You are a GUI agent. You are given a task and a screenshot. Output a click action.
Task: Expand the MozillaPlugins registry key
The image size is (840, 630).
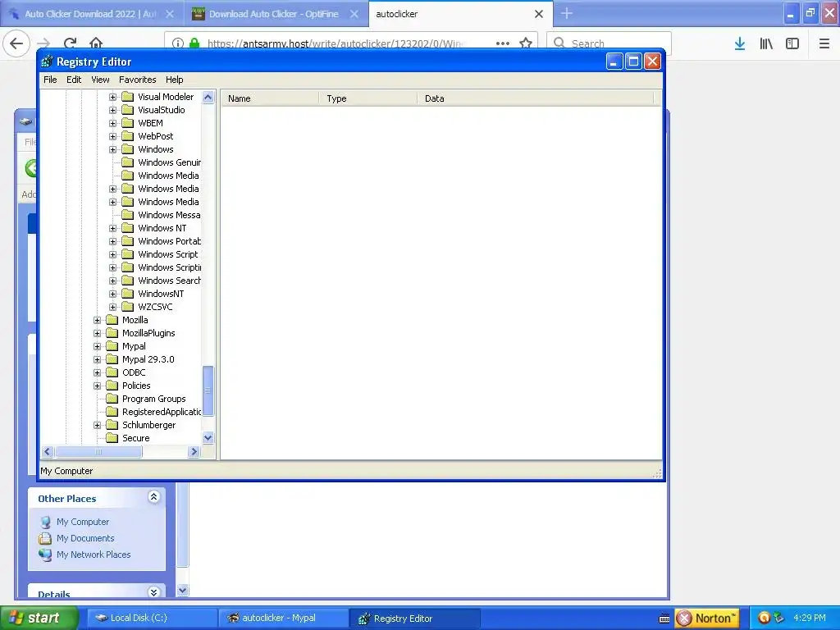point(97,333)
